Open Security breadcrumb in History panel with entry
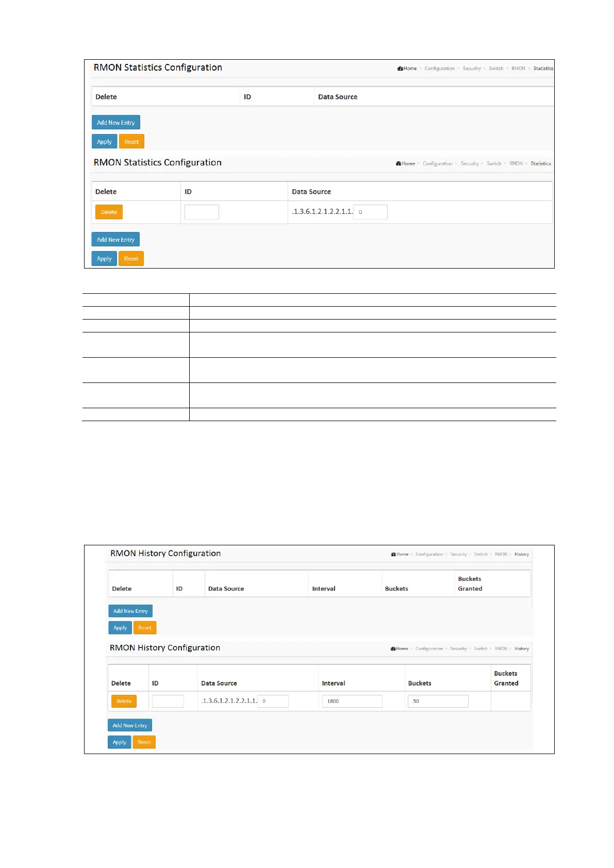The width and height of the screenshot is (614, 868). point(458,649)
